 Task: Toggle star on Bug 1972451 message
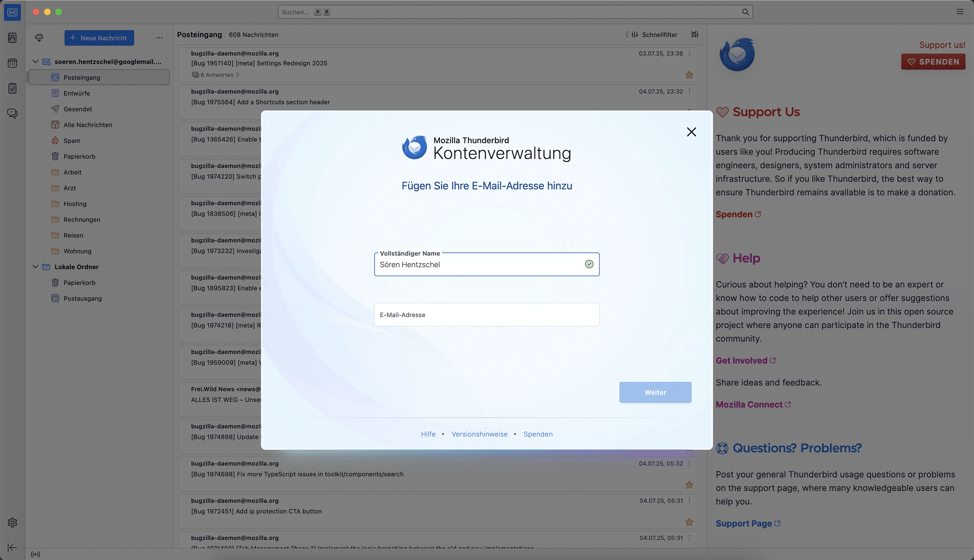click(x=689, y=522)
